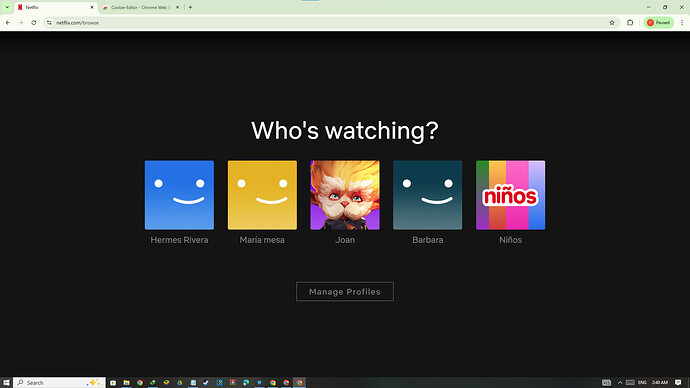
Task: Switch to the Netflix tab
Action: pyautogui.click(x=55, y=7)
